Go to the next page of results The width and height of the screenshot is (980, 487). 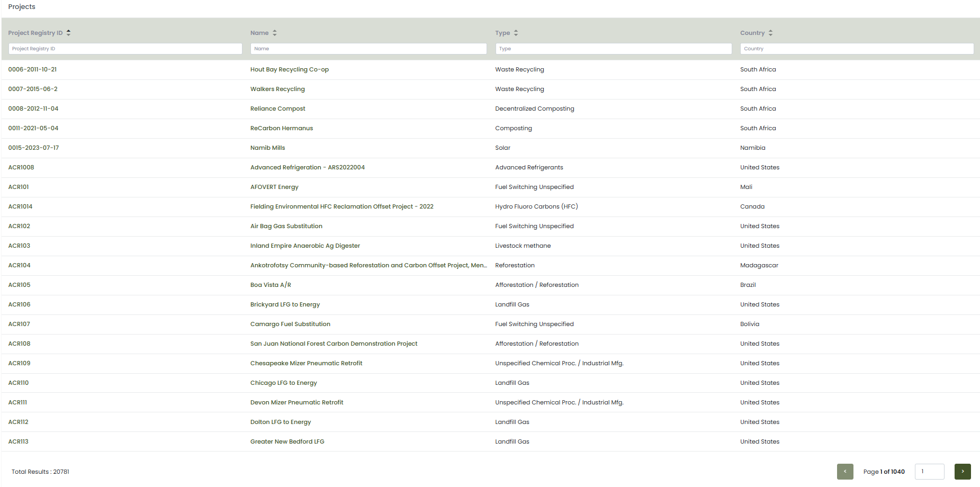962,471
